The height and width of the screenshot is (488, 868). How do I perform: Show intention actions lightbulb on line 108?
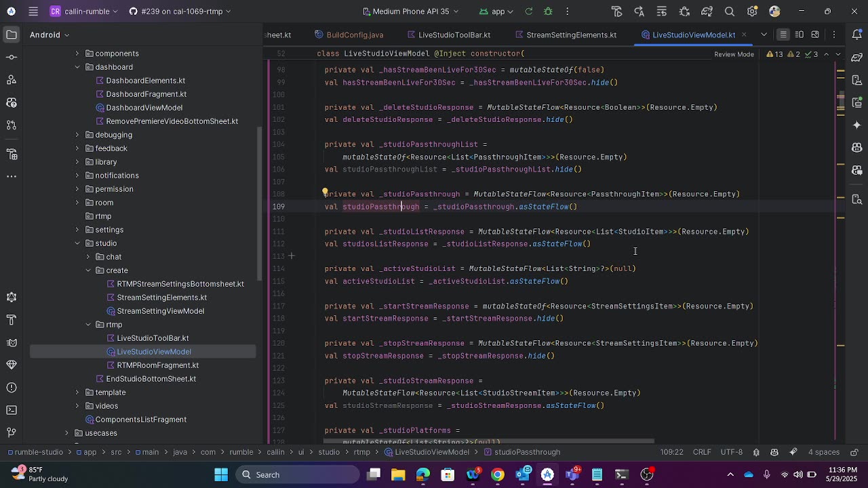[325, 192]
